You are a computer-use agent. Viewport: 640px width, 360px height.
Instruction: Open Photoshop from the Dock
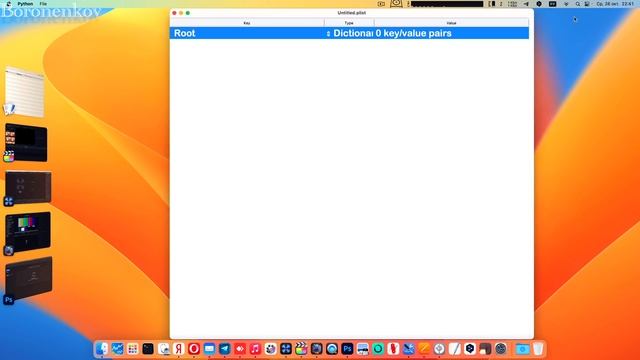click(347, 349)
